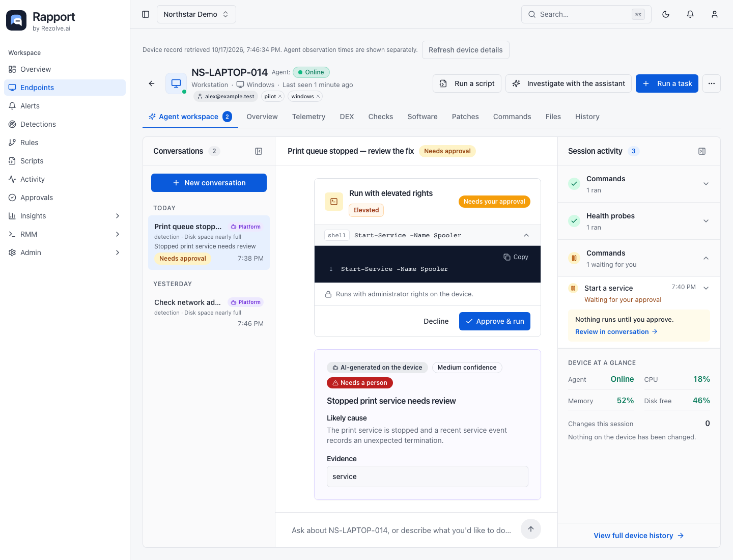Image resolution: width=733 pixels, height=560 pixels.
Task: Remove the windows tag
Action: click(x=318, y=96)
